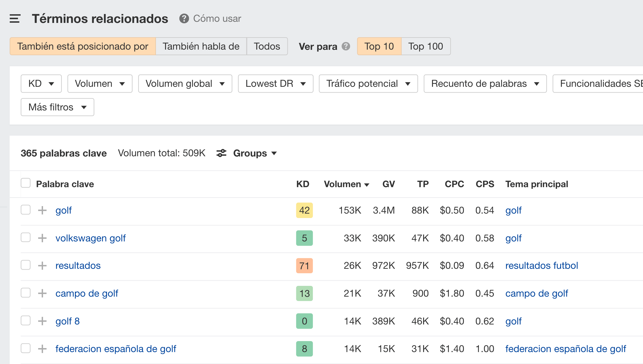Check the "golf" row checkbox
Screen dimensions: 643x364
[x=26, y=210]
